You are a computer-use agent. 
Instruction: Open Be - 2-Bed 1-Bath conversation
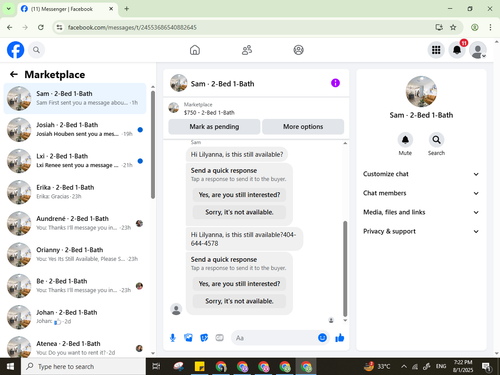coord(75,286)
